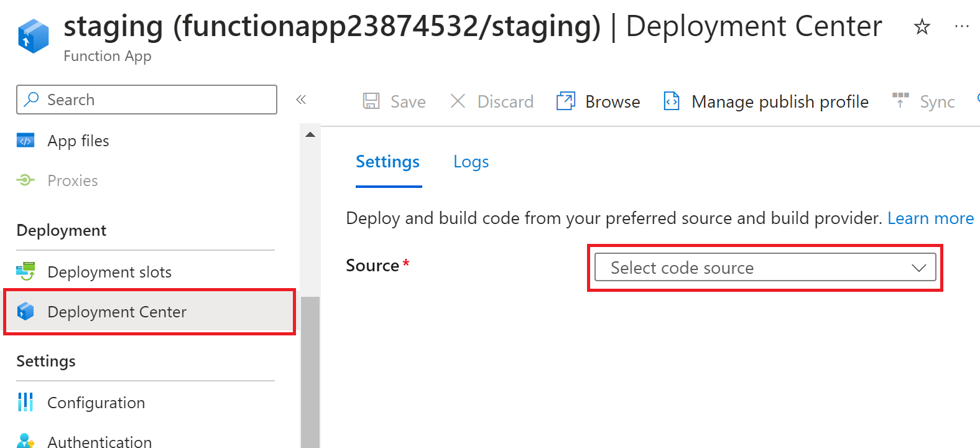Viewport: 980px width, 448px height.
Task: Click the sidebar scroll up arrow
Action: 310,134
